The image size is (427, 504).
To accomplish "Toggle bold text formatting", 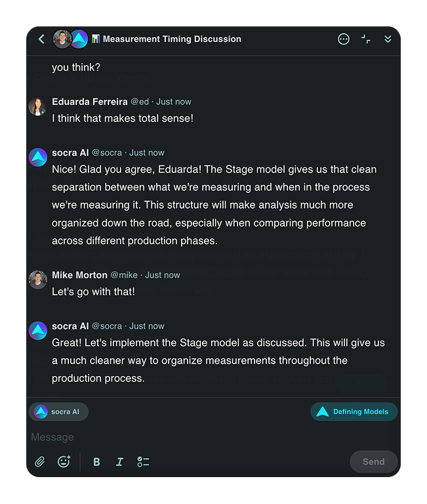I will pos(96,462).
